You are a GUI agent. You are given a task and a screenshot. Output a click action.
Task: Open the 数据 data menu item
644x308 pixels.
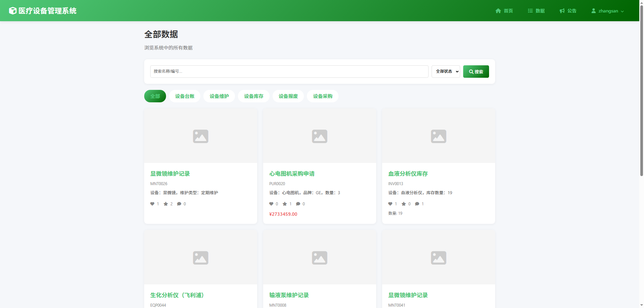[x=536, y=11]
